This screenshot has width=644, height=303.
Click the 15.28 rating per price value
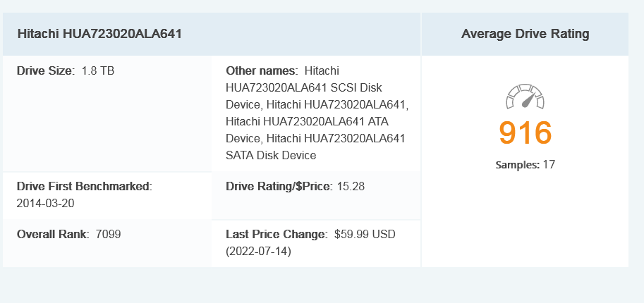click(351, 187)
